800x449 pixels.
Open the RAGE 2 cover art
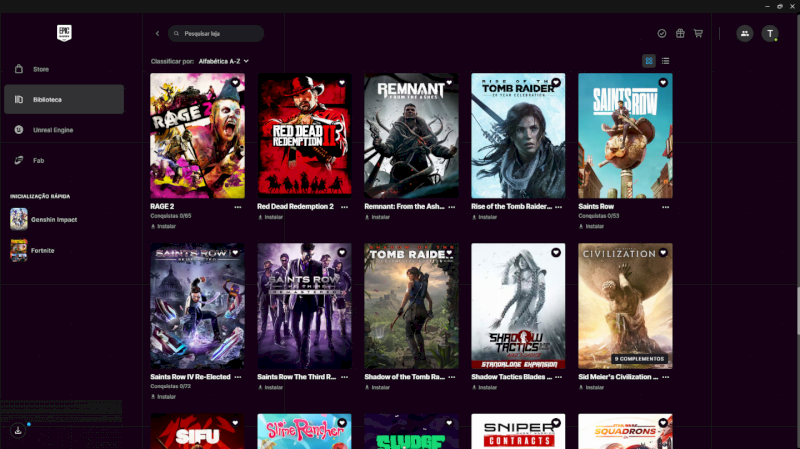197,136
